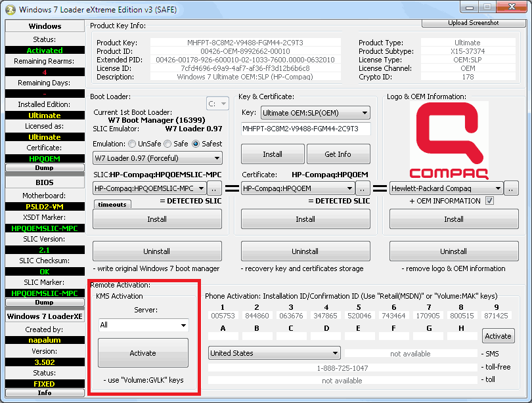Click the Get Info button
The width and height of the screenshot is (532, 403).
[x=338, y=154]
